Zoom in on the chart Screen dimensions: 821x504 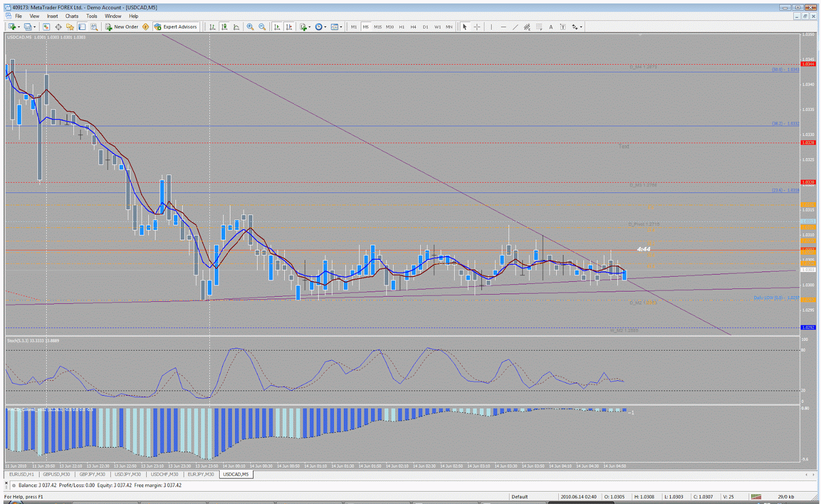250,27
